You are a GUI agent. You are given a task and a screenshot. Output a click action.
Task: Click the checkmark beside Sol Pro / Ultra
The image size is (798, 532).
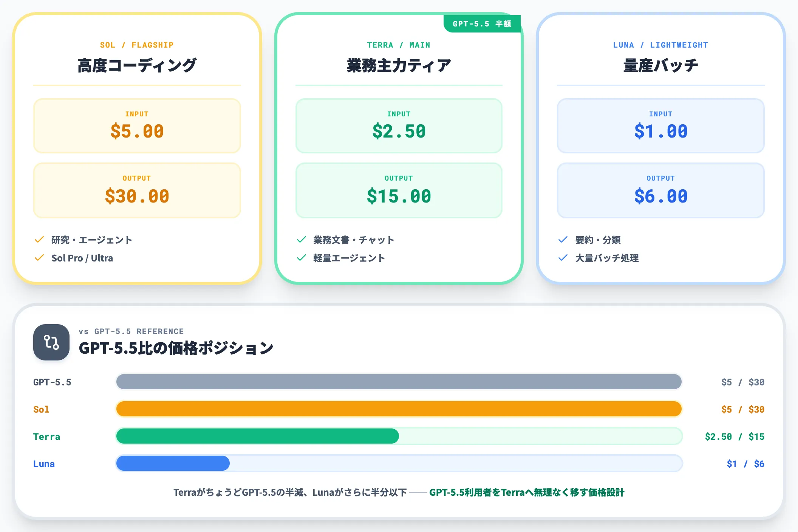point(39,258)
